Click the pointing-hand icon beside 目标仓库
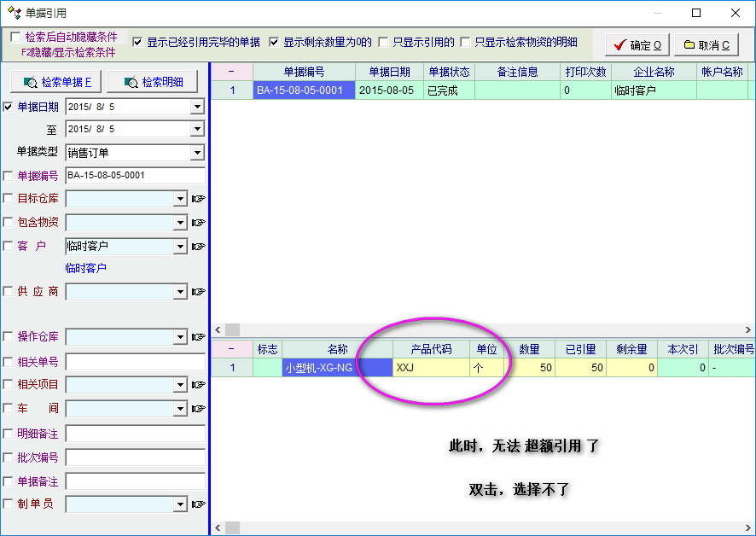This screenshot has height=536, width=756. tap(198, 199)
